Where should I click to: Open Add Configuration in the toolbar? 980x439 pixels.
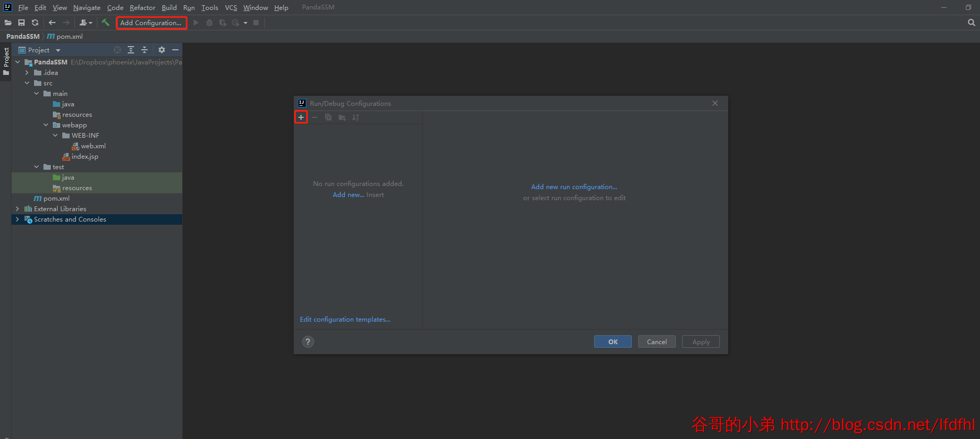[x=151, y=23]
